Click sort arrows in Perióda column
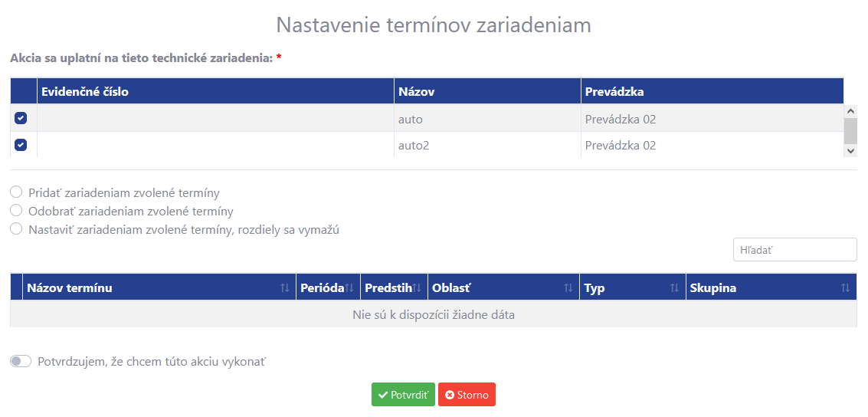 (x=349, y=288)
